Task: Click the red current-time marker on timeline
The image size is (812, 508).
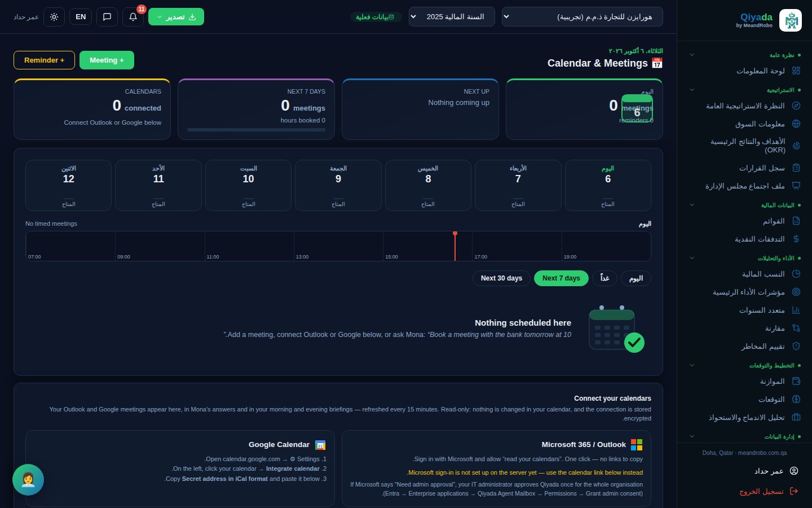Action: click(x=455, y=246)
